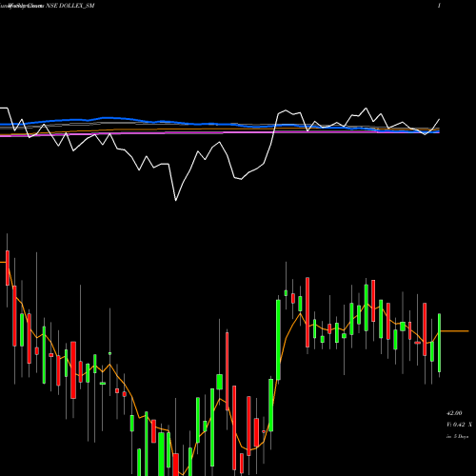Click the "in 5 Days" label
Viewport: 476px width, 476px height.
click(457, 436)
